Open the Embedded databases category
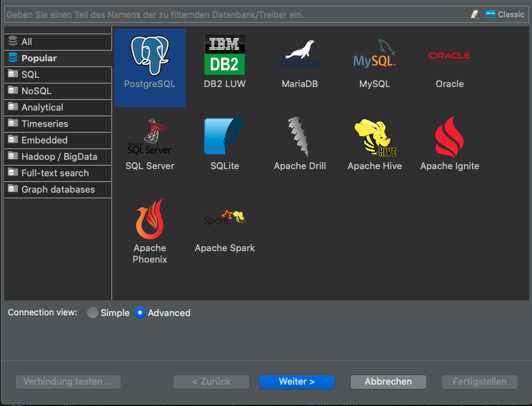This screenshot has width=532, height=406. click(58, 140)
